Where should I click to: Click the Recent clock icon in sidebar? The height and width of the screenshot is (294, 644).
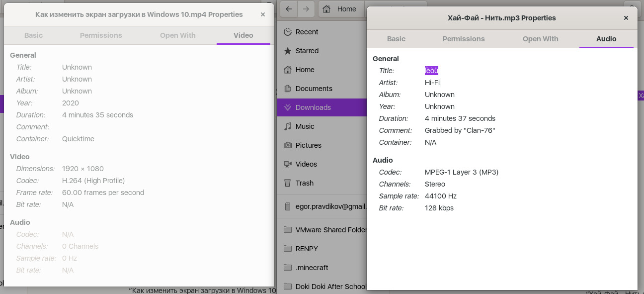click(x=287, y=32)
